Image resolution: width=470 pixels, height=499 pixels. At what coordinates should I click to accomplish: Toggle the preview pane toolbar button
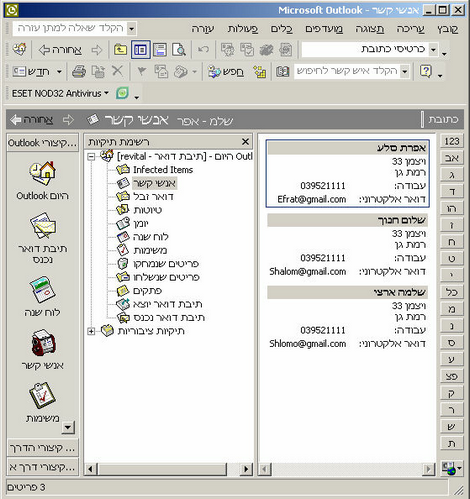[x=160, y=50]
